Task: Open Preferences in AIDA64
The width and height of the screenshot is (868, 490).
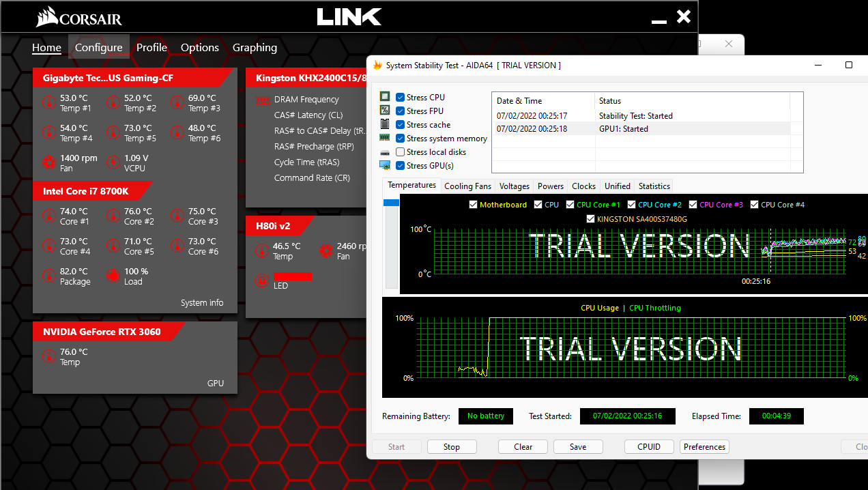Action: 704,447
